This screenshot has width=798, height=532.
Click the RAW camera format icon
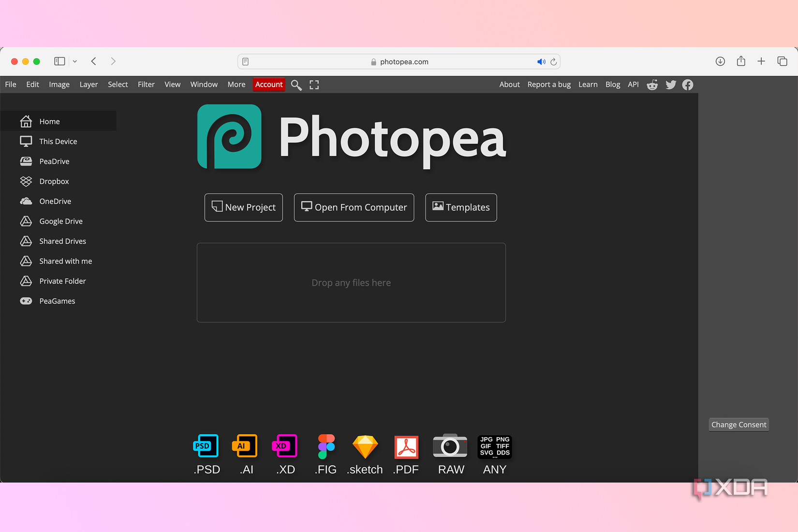point(450,445)
